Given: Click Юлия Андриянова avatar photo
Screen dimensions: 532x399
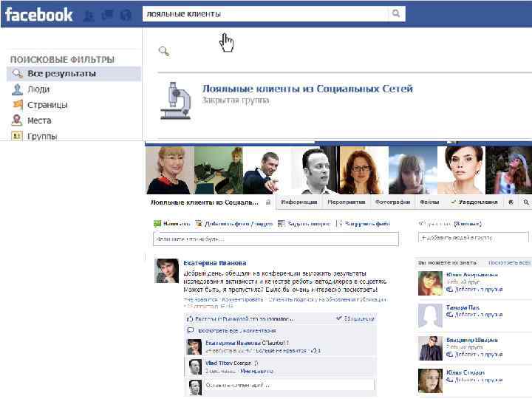Looking at the screenshot, I should click(x=430, y=283).
